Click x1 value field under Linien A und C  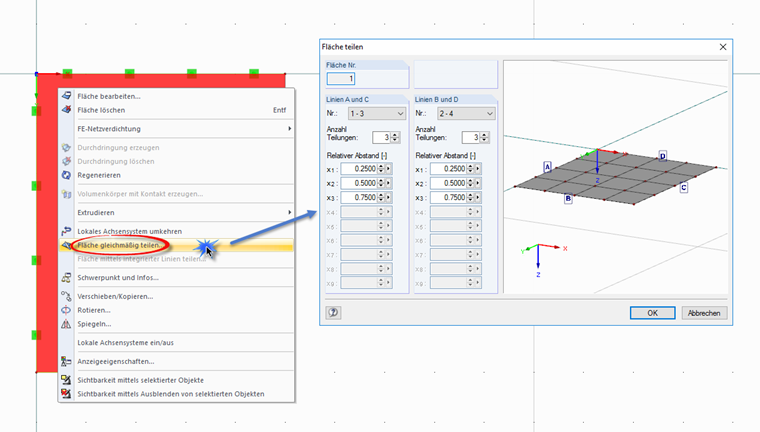click(359, 169)
